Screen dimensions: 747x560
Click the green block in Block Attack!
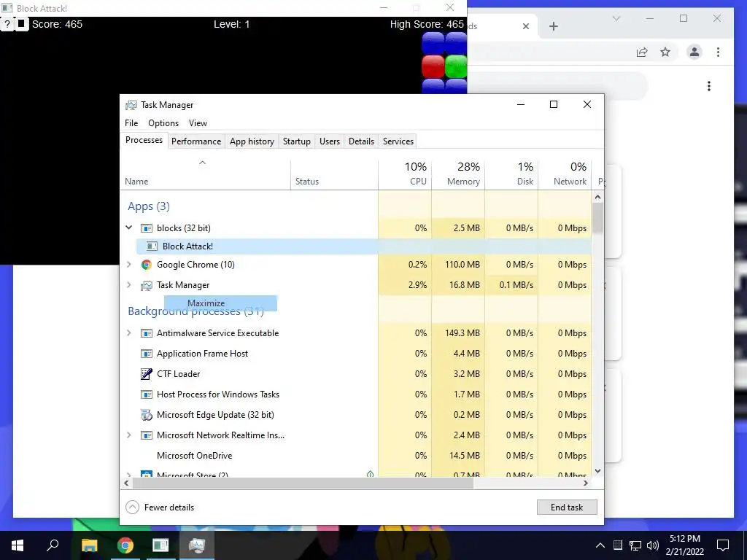456,66
